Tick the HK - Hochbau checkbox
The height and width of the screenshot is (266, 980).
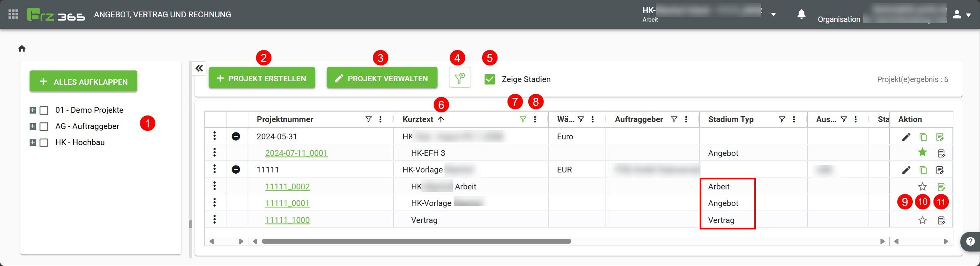coord(44,143)
